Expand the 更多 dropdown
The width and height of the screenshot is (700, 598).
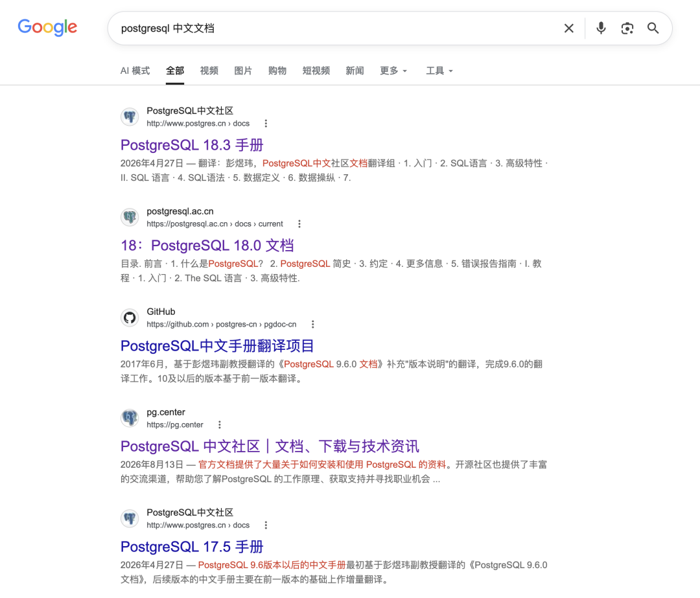coord(393,71)
